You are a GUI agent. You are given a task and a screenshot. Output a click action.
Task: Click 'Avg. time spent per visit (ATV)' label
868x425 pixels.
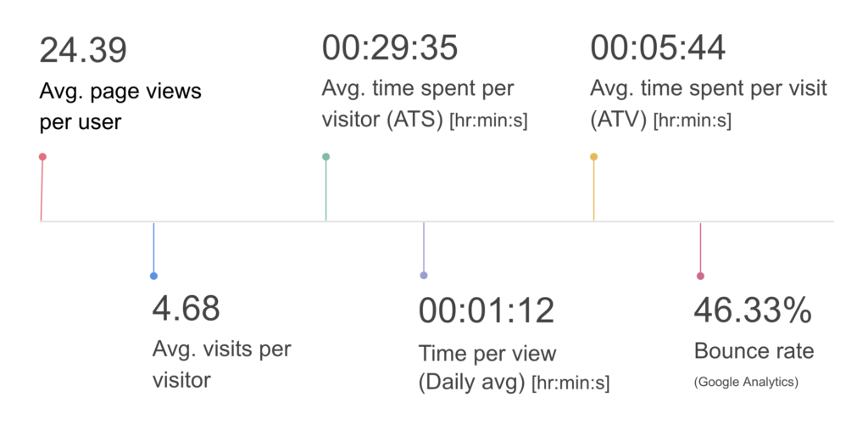pos(709,104)
